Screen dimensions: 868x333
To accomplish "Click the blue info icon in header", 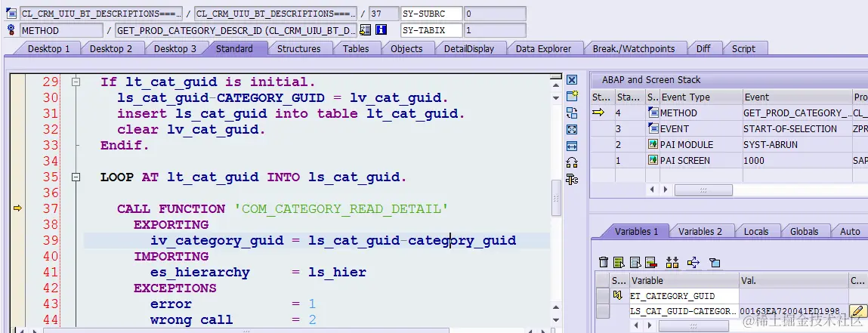I will [381, 30].
